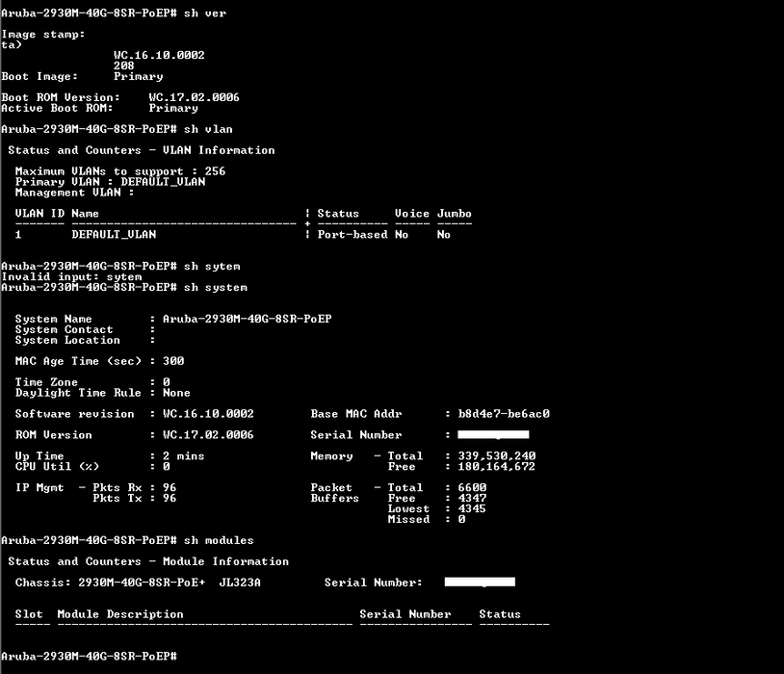Click 'Module Description' column header

coord(120,614)
